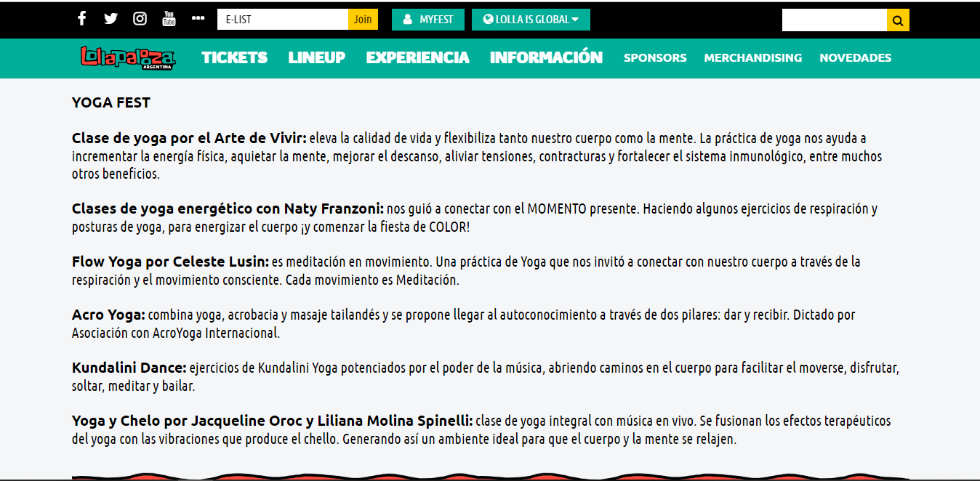View the Novedades page
Screen dimensions: 980x481
point(855,58)
